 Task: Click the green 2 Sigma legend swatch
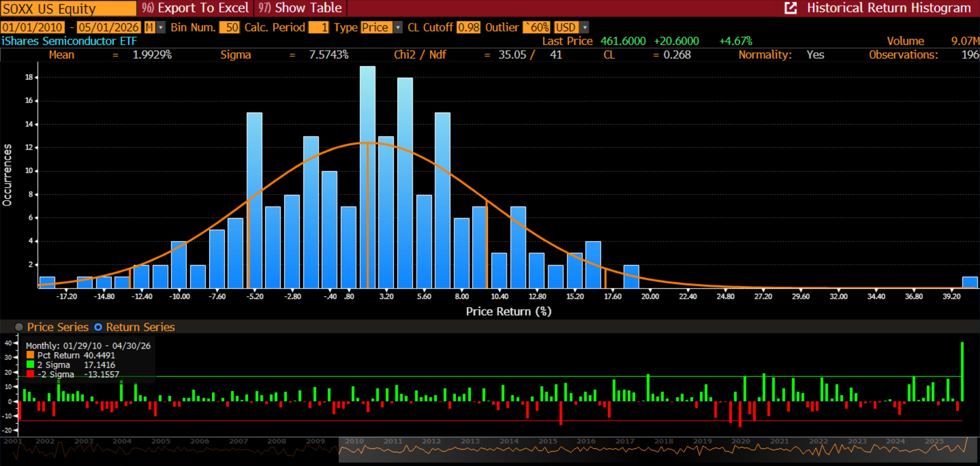[30, 364]
